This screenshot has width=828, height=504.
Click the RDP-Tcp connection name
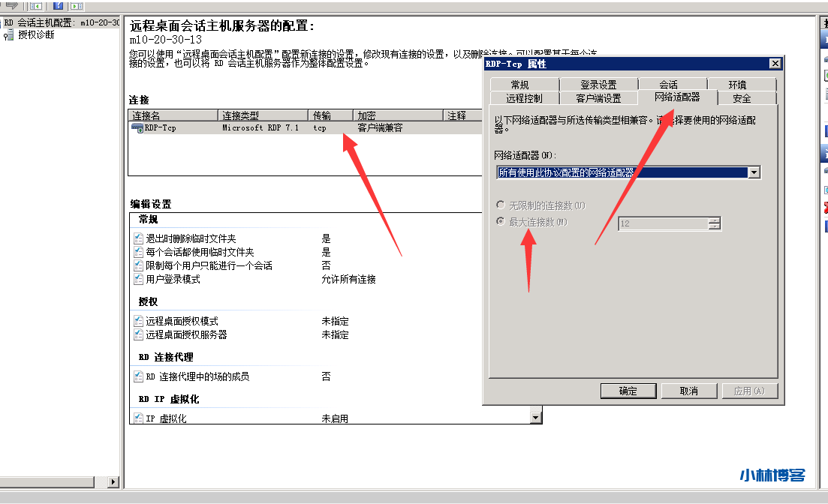coord(161,127)
